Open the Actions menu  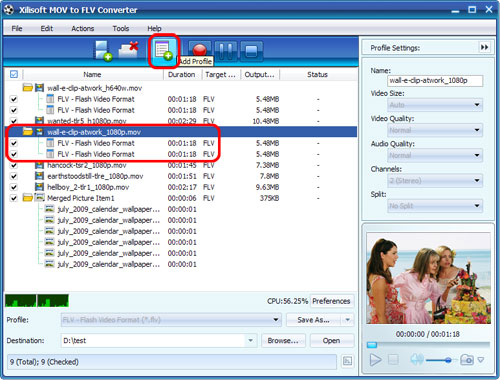(x=83, y=28)
